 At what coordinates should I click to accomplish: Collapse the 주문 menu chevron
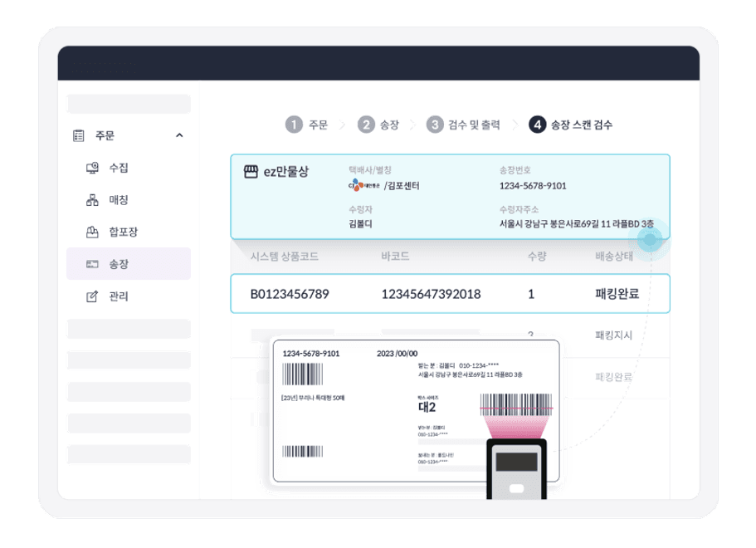(x=179, y=135)
